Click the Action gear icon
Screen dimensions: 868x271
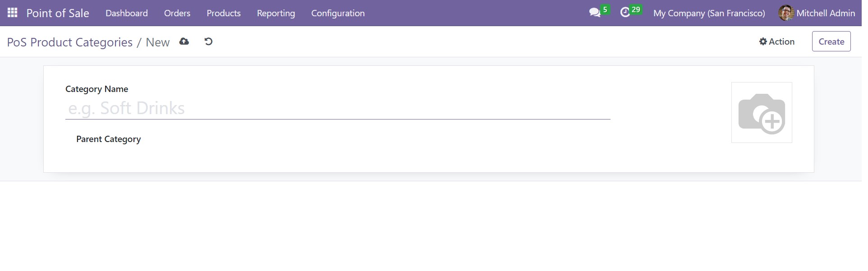click(x=763, y=41)
